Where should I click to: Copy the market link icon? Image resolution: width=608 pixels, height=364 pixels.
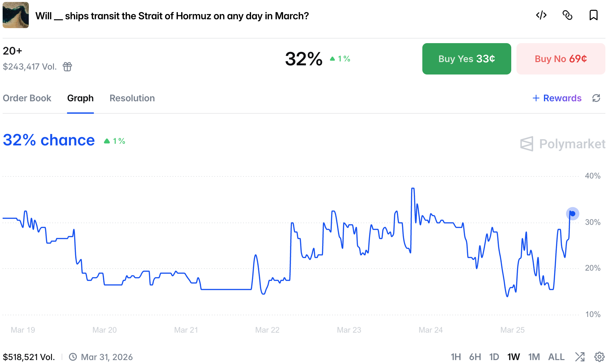(x=567, y=15)
